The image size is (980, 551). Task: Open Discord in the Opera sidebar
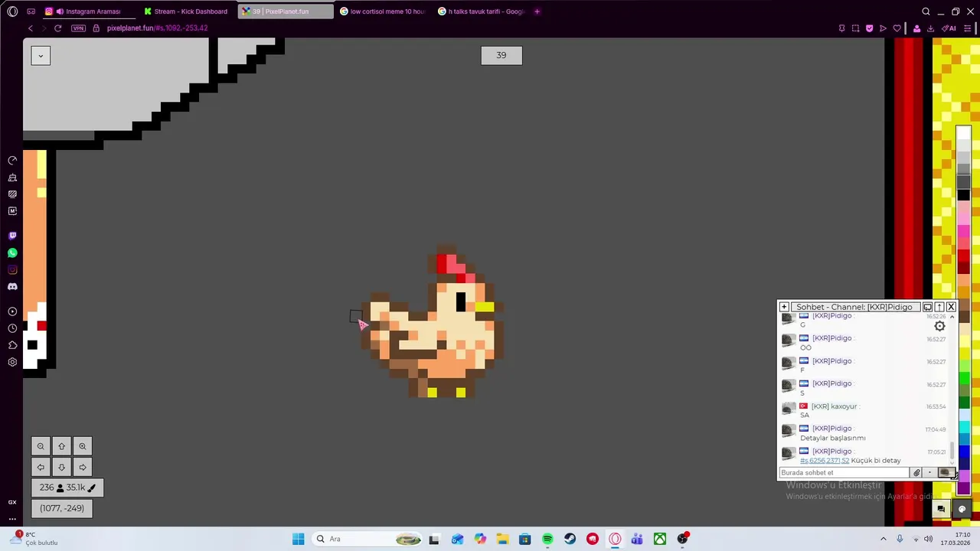(12, 286)
